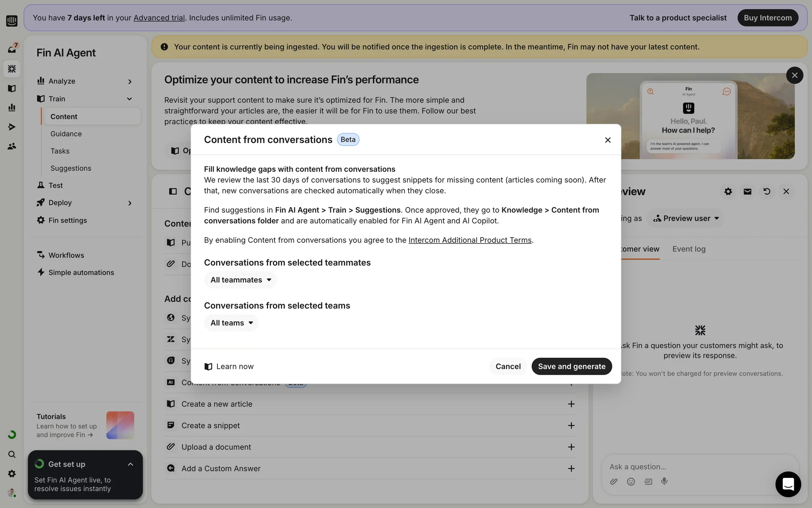Screen dimensions: 812x508
Task: Click the emoji icon in question box
Action: click(x=631, y=481)
